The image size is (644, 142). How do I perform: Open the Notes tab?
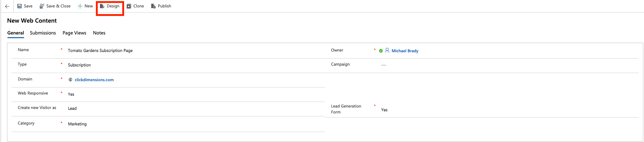click(99, 33)
